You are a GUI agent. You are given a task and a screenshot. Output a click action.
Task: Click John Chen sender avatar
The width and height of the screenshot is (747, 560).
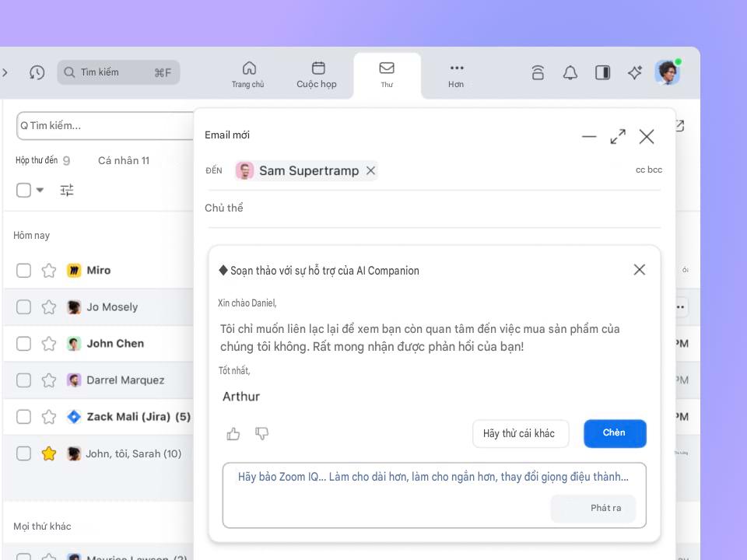coord(74,343)
